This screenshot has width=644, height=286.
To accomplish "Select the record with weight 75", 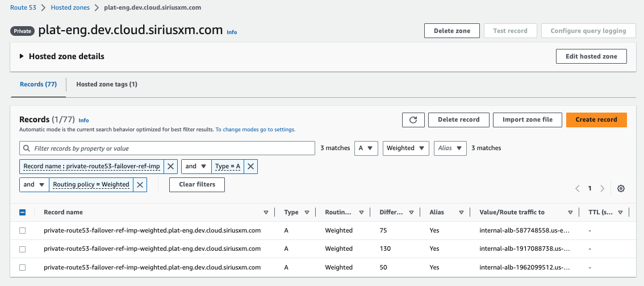I will [23, 230].
